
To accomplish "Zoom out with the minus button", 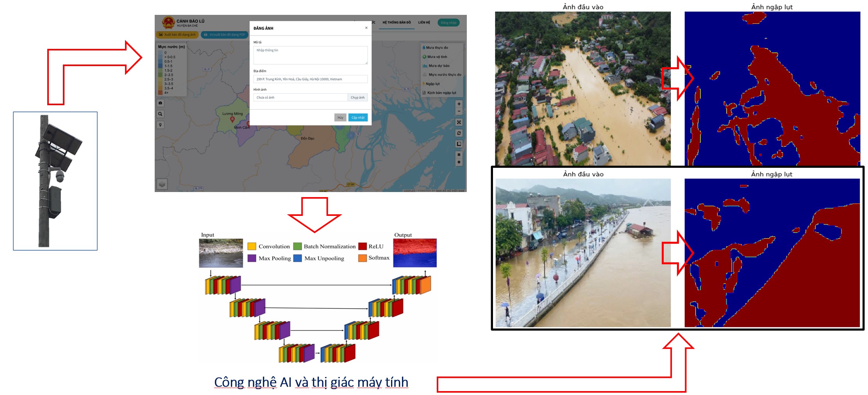I will tap(459, 111).
